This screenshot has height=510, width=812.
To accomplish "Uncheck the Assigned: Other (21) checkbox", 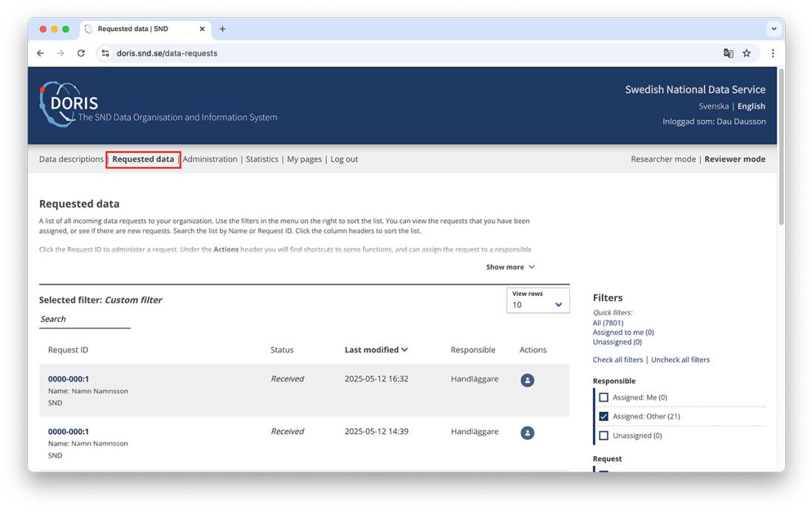I will coord(603,416).
